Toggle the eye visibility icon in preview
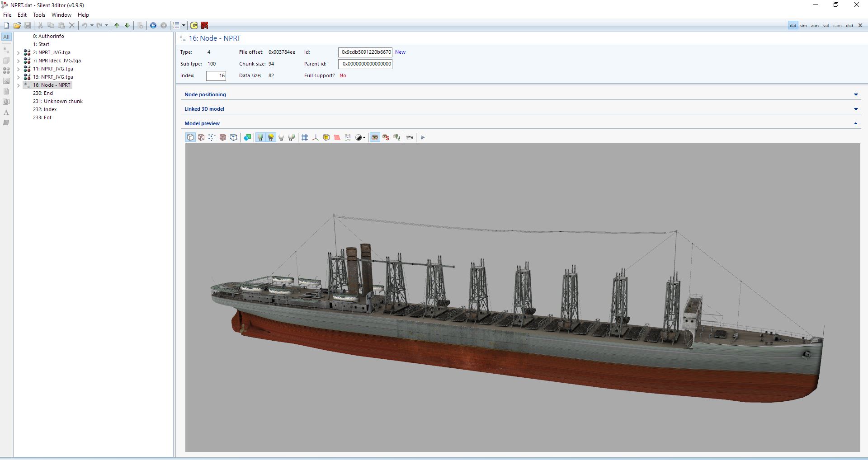The image size is (868, 460). point(375,137)
